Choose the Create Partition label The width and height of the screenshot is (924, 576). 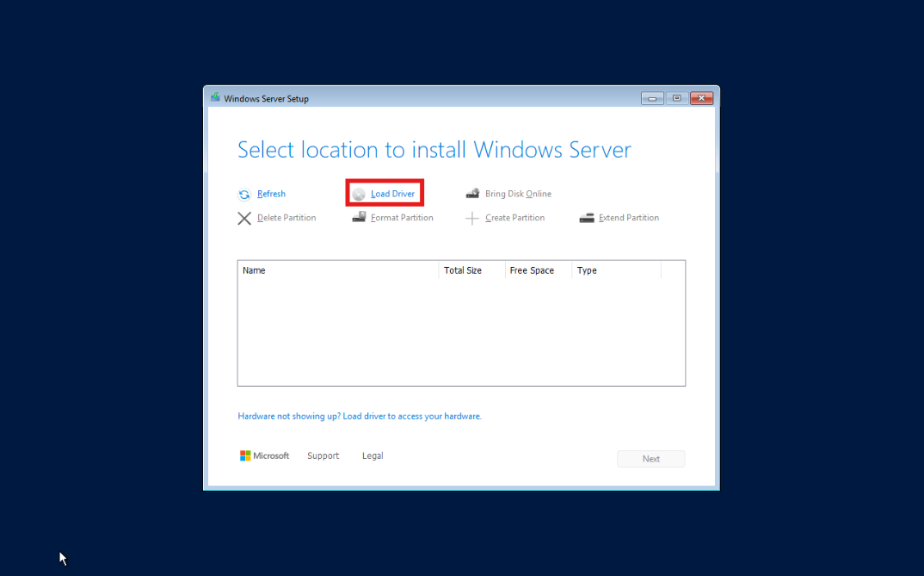coord(514,218)
